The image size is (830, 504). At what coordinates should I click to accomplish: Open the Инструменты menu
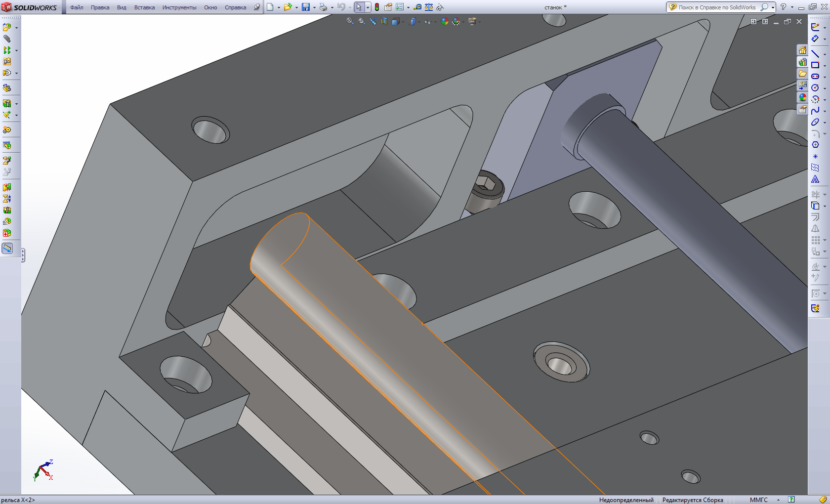coord(179,7)
